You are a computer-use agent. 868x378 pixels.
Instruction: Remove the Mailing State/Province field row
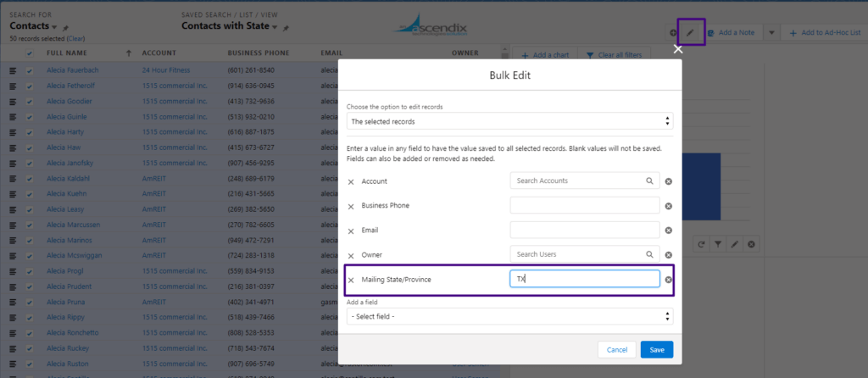tap(351, 280)
